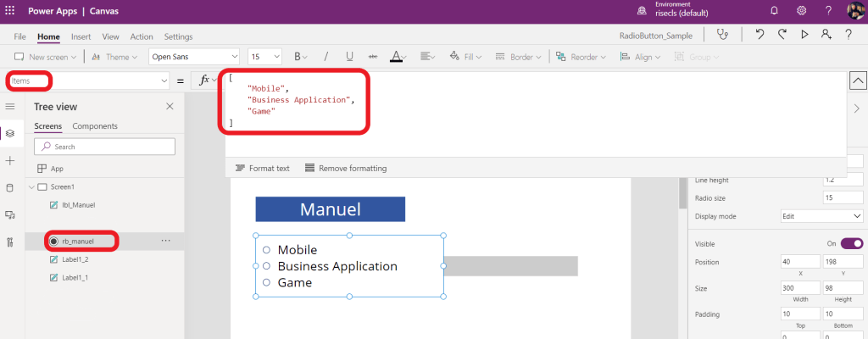The width and height of the screenshot is (868, 339).
Task: Open the Open Sans font dropdown
Action: coord(194,57)
